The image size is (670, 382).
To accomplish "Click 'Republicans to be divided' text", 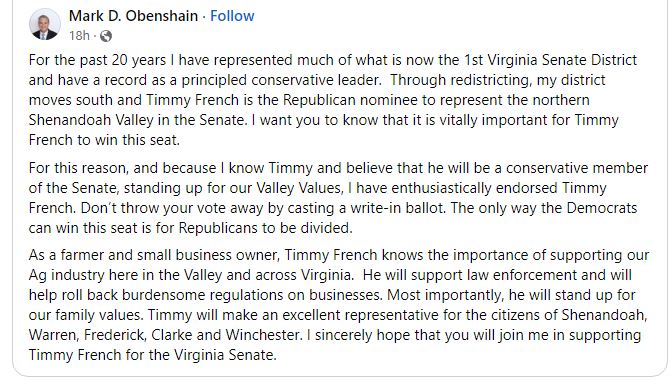I will 265,228.
